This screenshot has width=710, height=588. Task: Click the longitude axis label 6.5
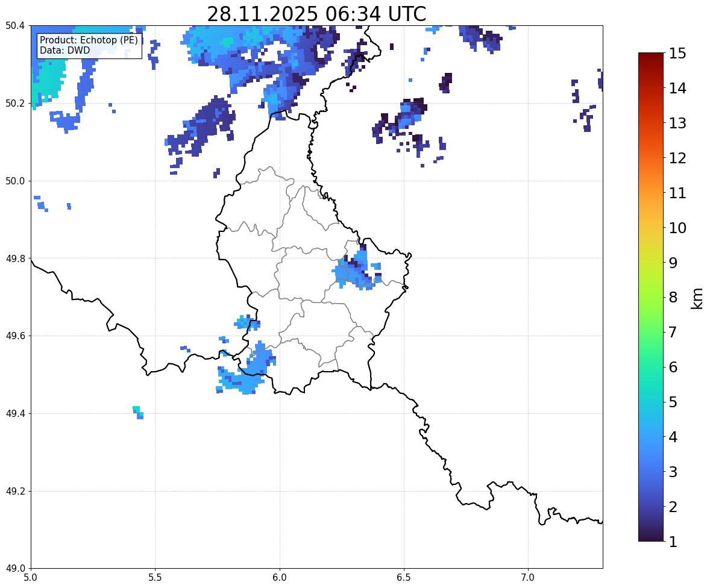pyautogui.click(x=404, y=578)
